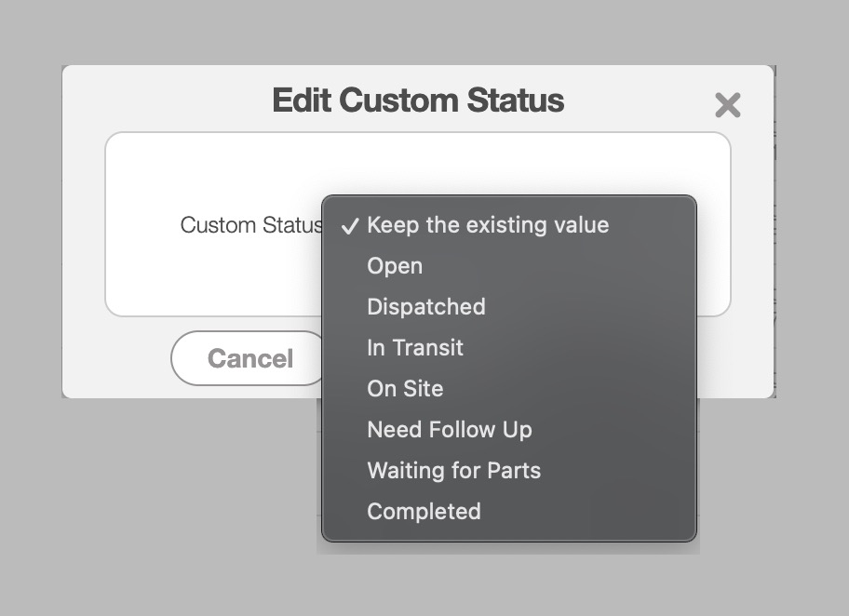Dismiss the dialog with the X icon

coord(727,105)
